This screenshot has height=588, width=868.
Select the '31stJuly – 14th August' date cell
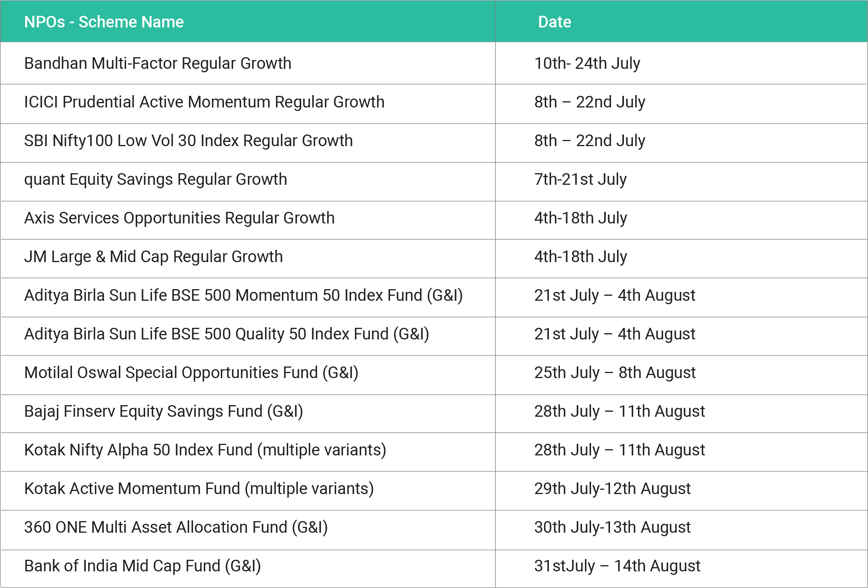[617, 566]
